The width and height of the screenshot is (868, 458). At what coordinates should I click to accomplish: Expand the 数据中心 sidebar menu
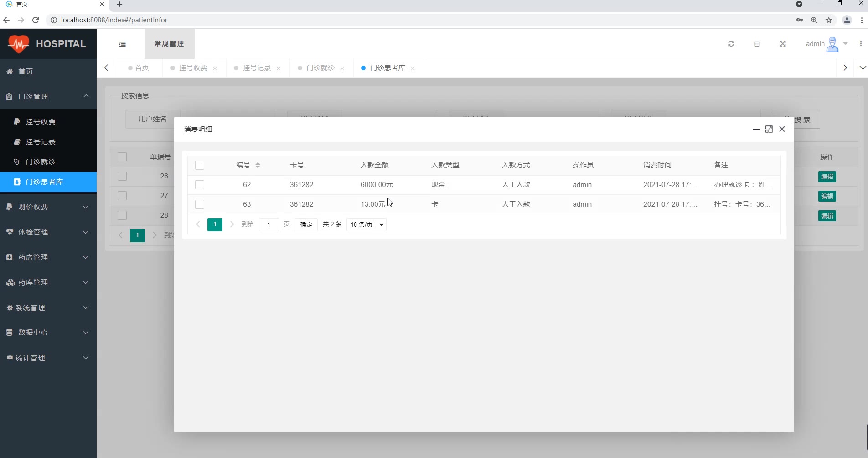pyautogui.click(x=48, y=333)
